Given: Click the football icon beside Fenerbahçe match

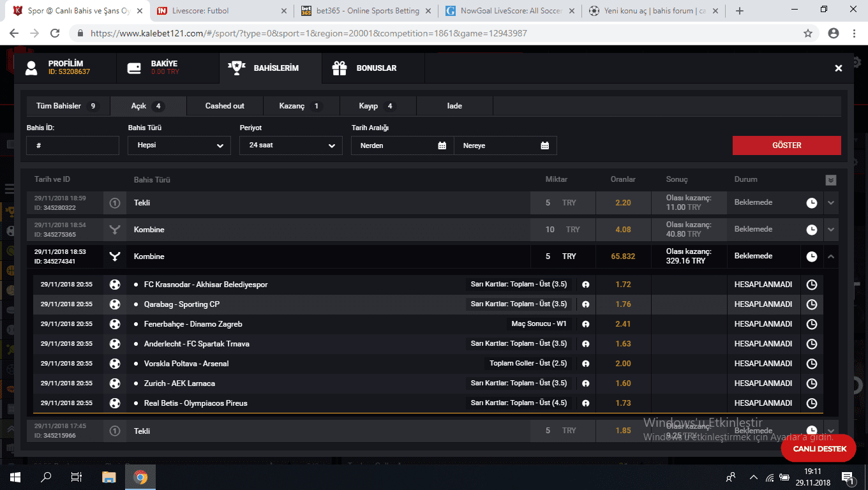Looking at the screenshot, I should pyautogui.click(x=115, y=324).
